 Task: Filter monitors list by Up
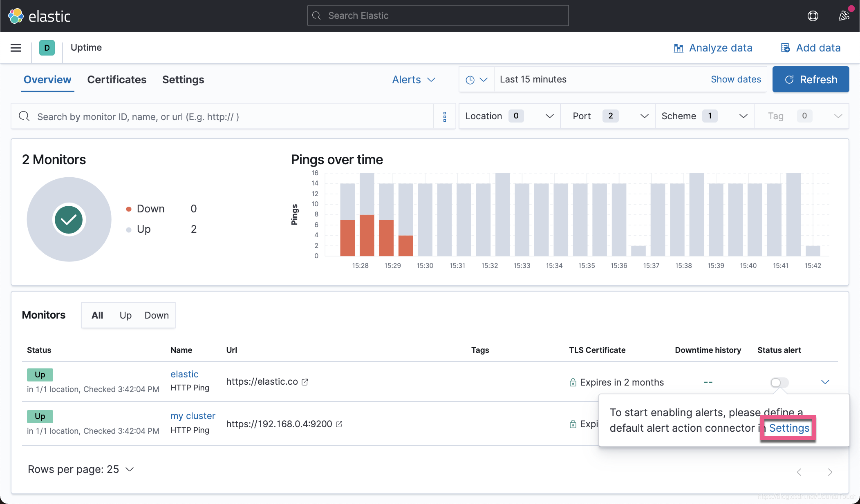click(x=125, y=315)
